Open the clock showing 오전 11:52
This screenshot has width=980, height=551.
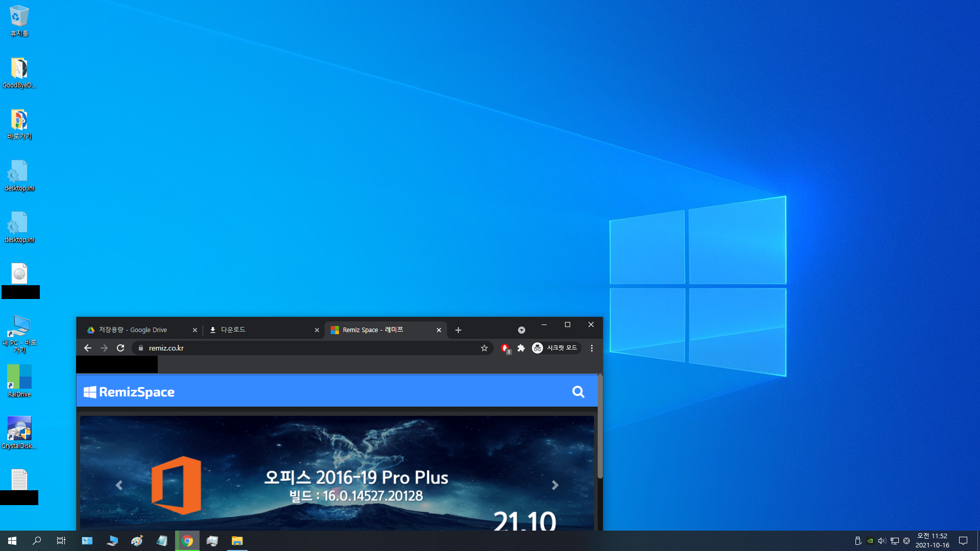tap(932, 541)
